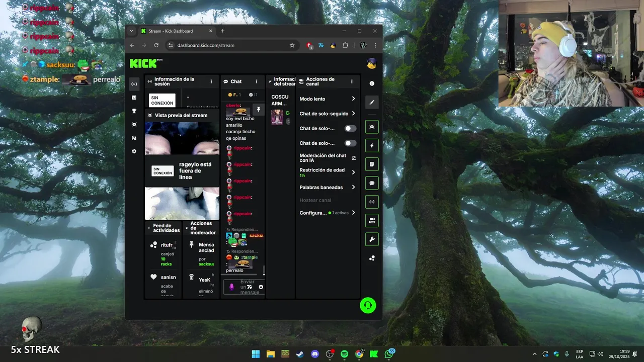Viewport: 644px width, 362px height.
Task: Click the chat scrollbar handle
Action: click(x=264, y=270)
